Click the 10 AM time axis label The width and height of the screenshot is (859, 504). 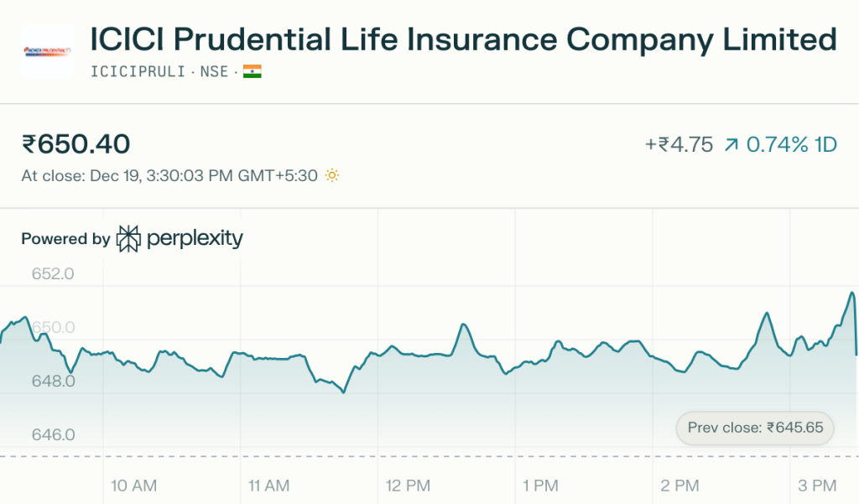coord(134,486)
